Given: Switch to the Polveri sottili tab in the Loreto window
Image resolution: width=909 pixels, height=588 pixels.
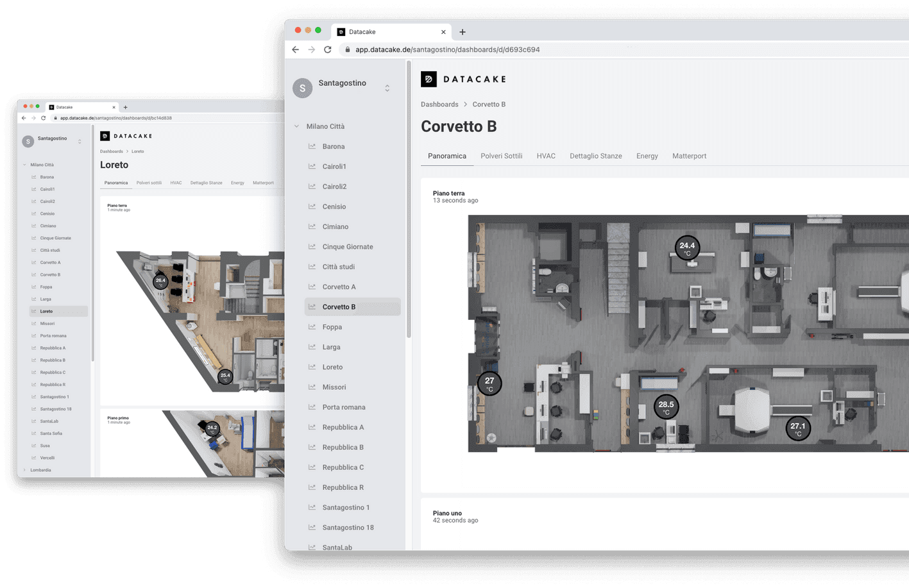Looking at the screenshot, I should (x=149, y=183).
